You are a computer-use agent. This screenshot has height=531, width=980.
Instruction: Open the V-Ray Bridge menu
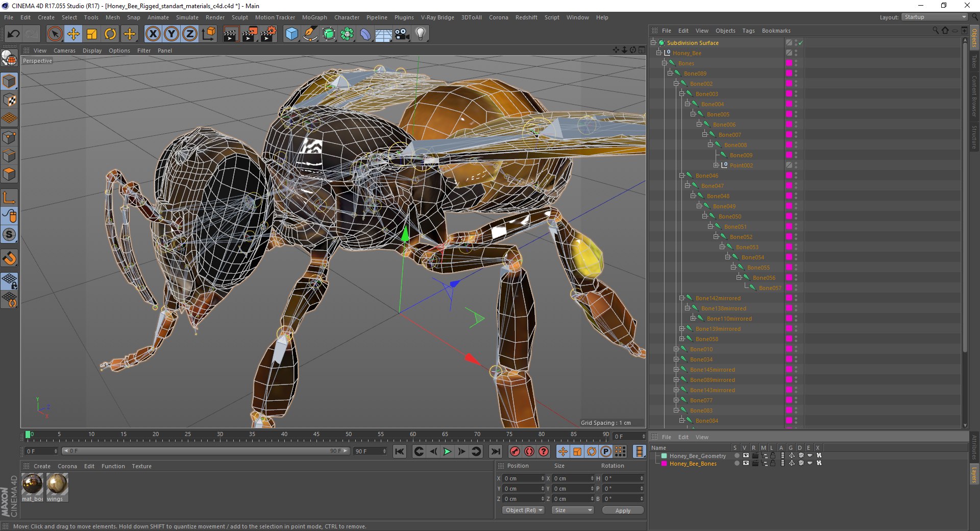tap(437, 17)
